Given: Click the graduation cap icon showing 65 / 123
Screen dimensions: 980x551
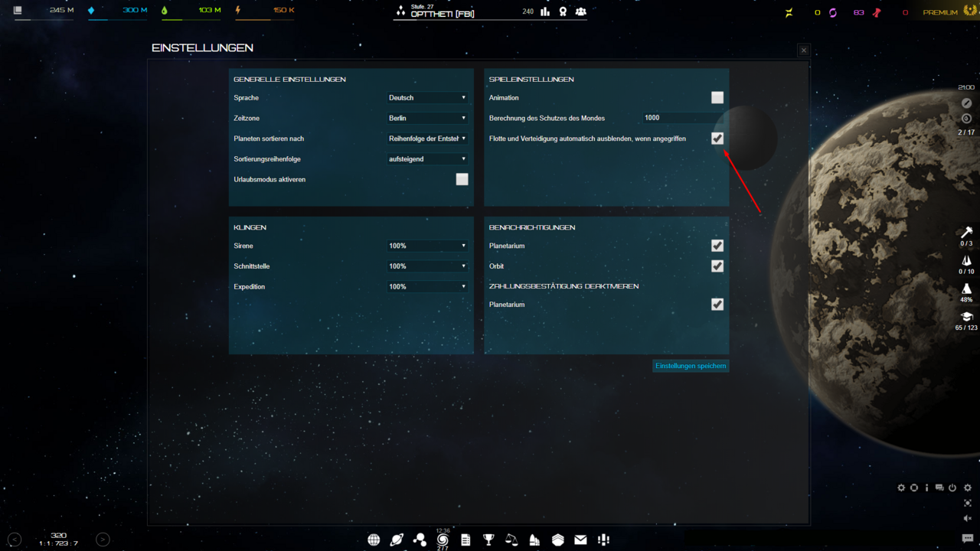Looking at the screenshot, I should (x=966, y=317).
